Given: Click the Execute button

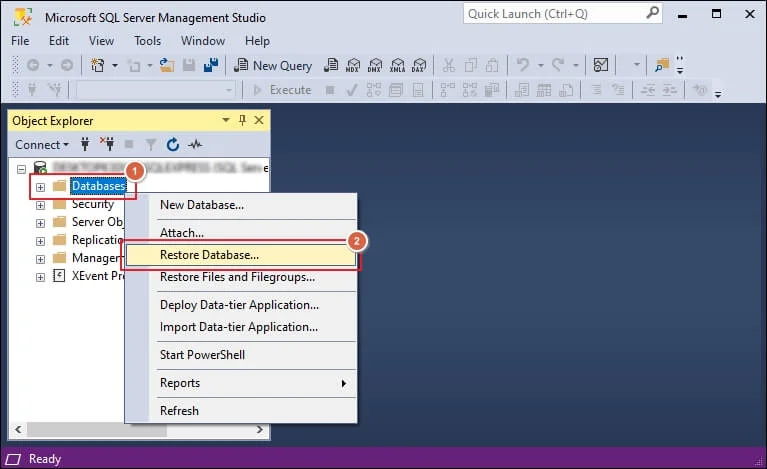Looking at the screenshot, I should coord(282,90).
